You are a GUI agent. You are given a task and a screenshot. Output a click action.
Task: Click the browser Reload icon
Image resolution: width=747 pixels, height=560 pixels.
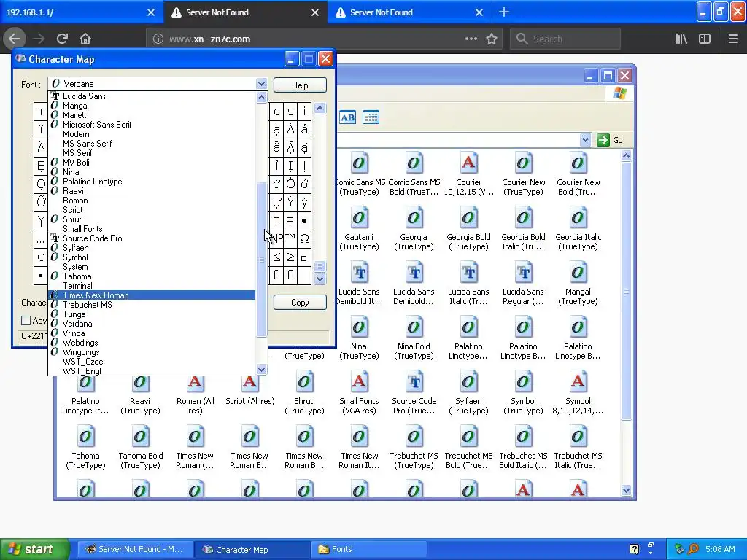[62, 39]
